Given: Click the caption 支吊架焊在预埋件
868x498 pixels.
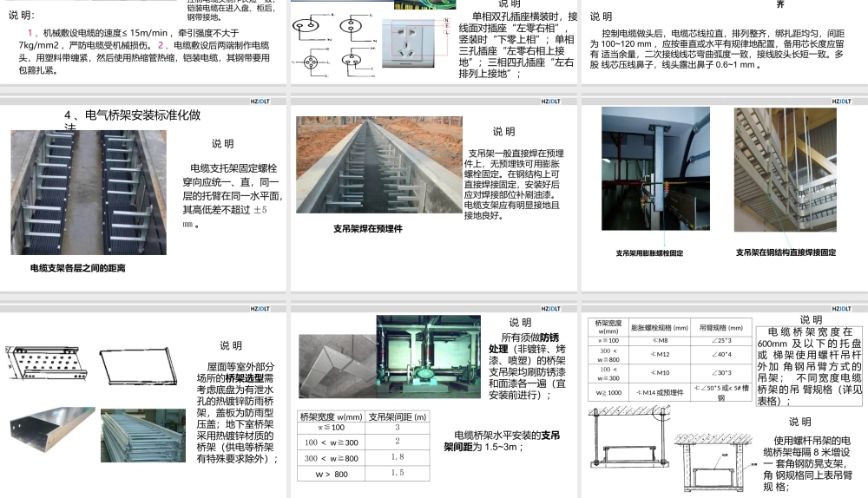Looking at the screenshot, I should (367, 228).
